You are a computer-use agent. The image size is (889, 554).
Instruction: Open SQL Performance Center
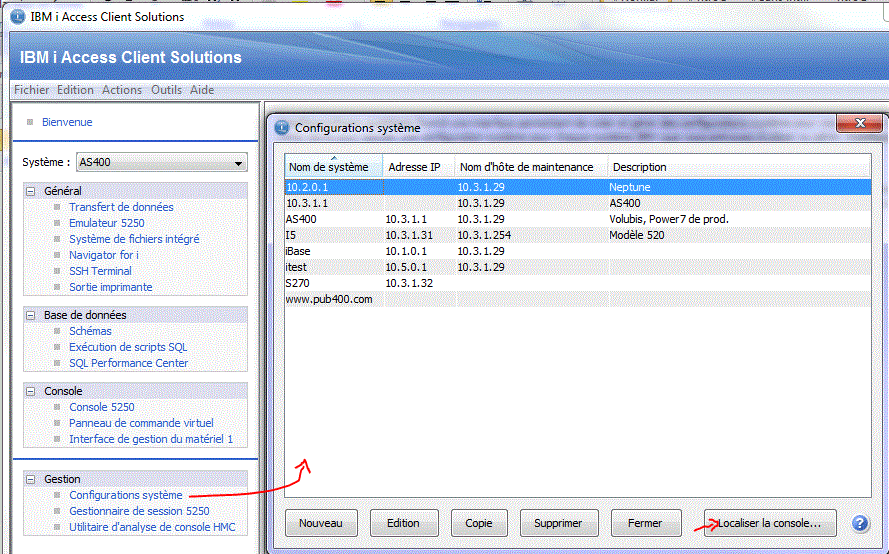coord(128,363)
